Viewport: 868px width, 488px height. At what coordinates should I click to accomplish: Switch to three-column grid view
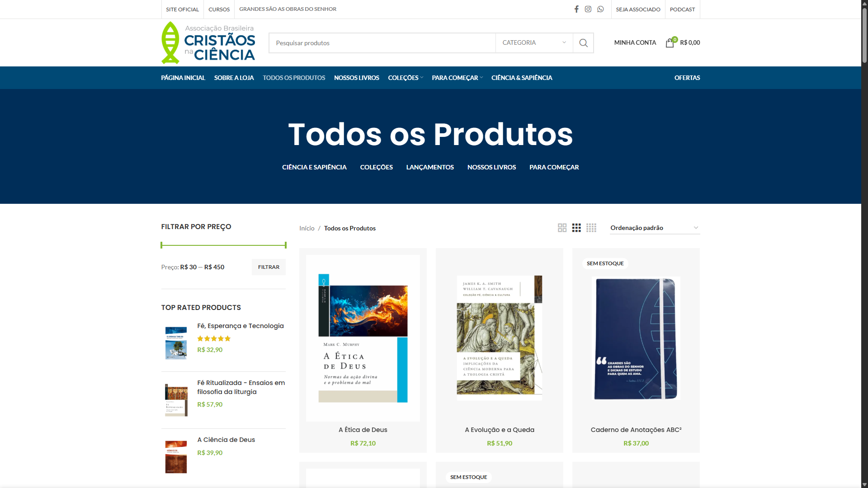tap(576, 228)
